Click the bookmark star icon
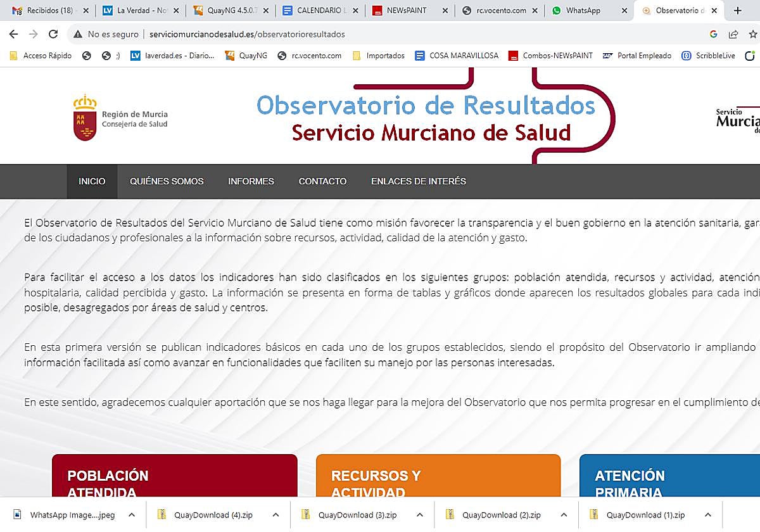 click(753, 34)
